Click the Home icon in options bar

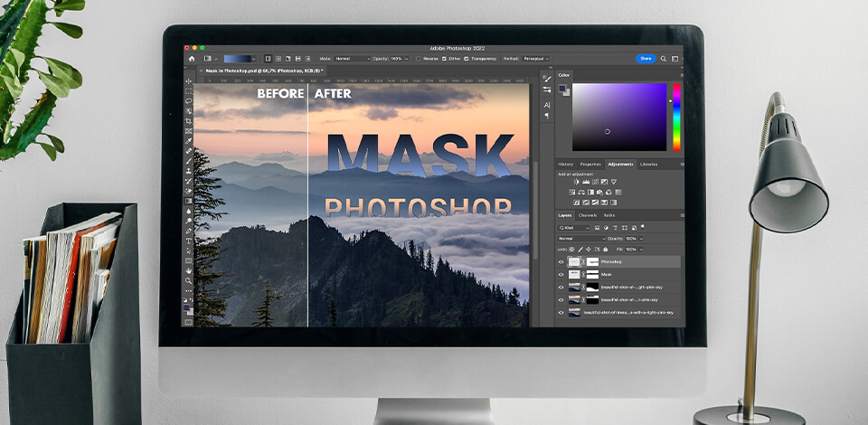click(x=192, y=59)
